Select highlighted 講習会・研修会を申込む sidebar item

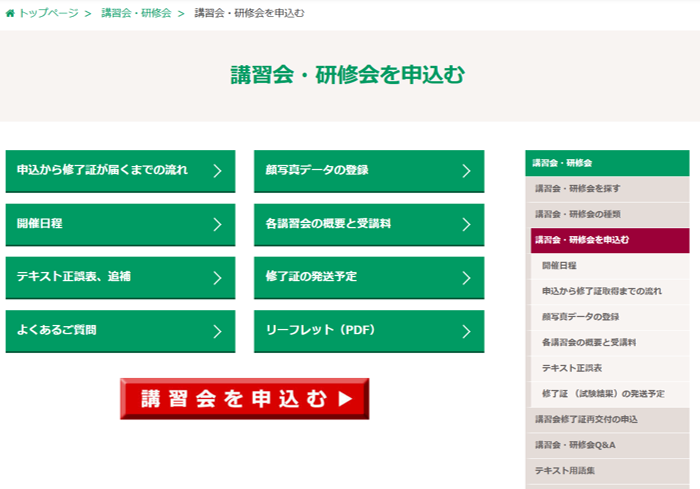click(582, 240)
